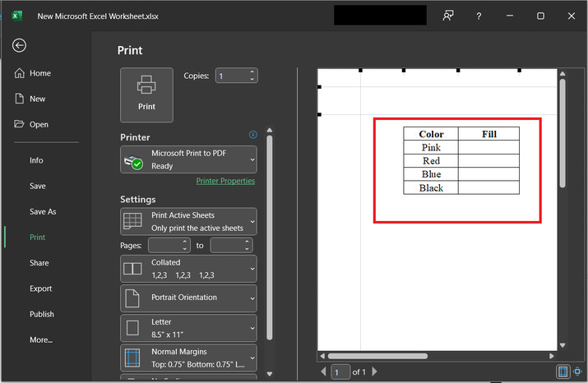The width and height of the screenshot is (588, 383).
Task: Maximize the Excel window
Action: coord(540,16)
